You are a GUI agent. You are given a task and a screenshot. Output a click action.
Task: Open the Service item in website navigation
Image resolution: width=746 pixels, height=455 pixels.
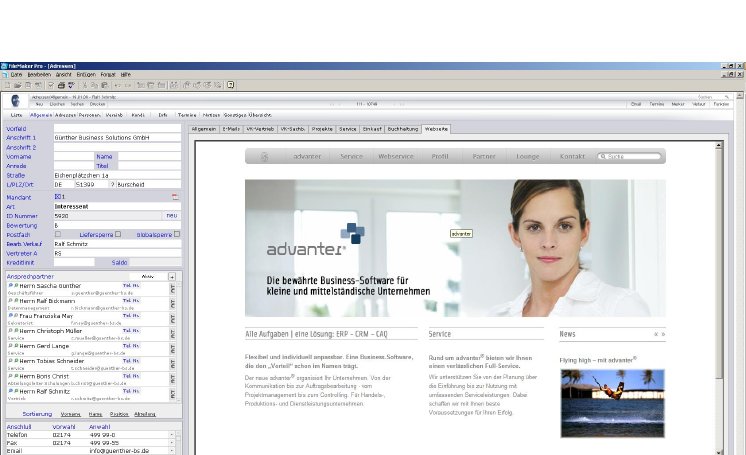[352, 157]
